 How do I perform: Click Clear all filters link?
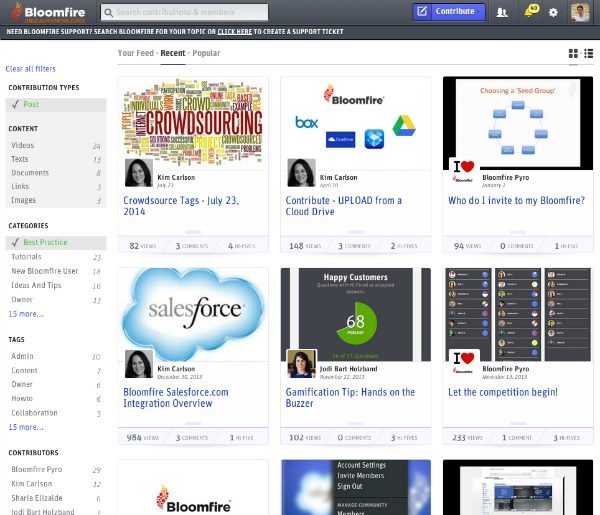point(31,69)
